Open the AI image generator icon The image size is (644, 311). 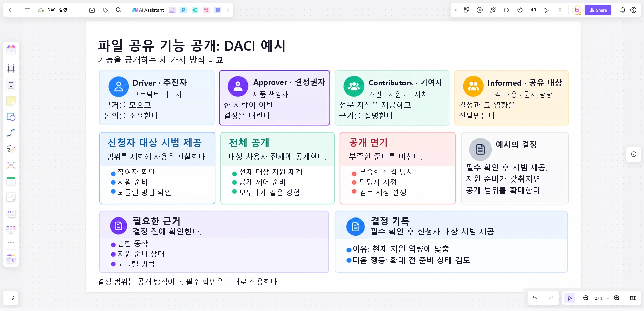coord(172,10)
